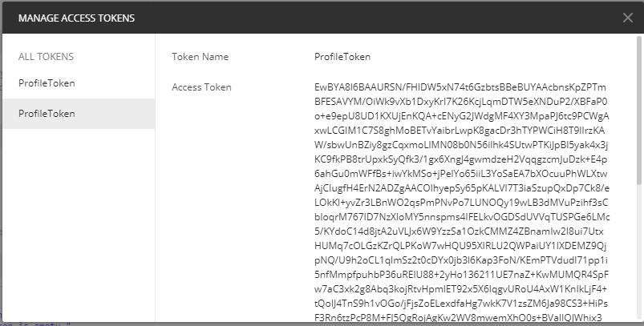Close the Manage Access Tokens dialog
Screen dimensions: 644x326
pos(627,18)
